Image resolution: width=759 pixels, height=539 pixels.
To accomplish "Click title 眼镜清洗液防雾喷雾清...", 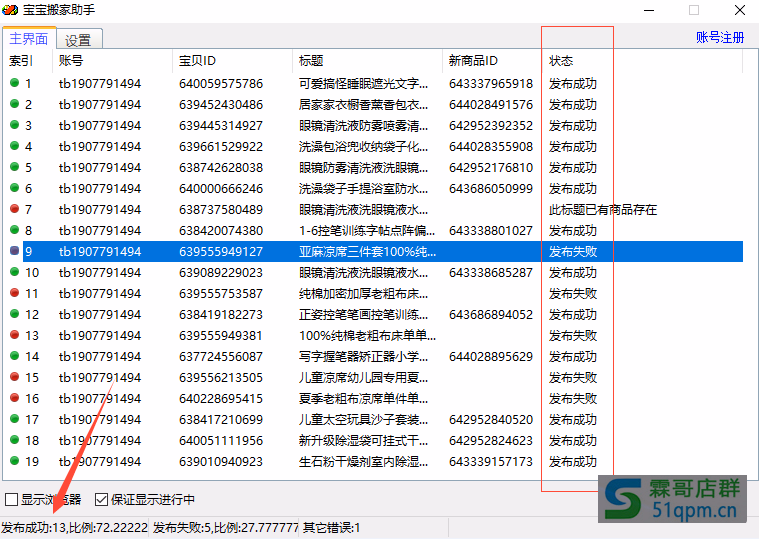I will pos(363,126).
